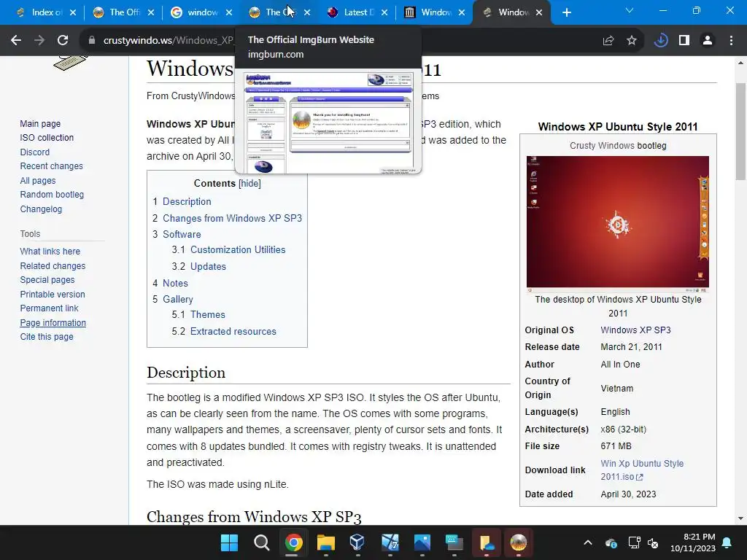Screen dimensions: 747x560
Task: Jump to Updates in contents
Action: tap(208, 266)
